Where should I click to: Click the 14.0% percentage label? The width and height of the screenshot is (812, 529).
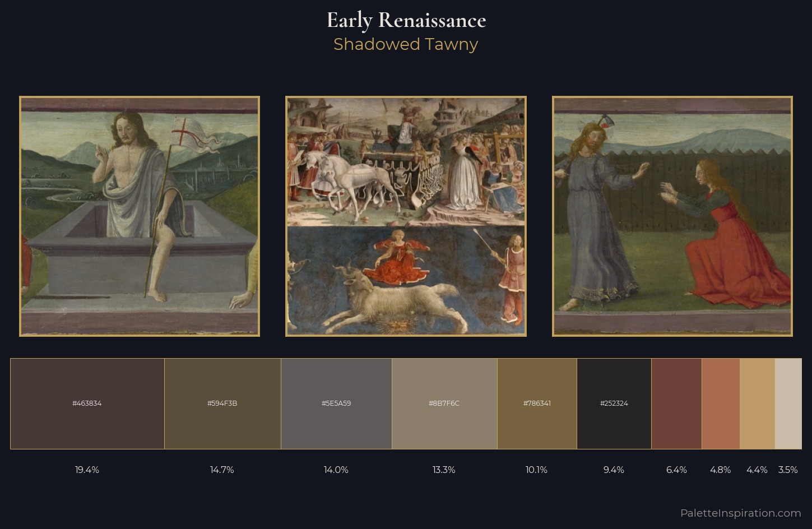click(336, 470)
